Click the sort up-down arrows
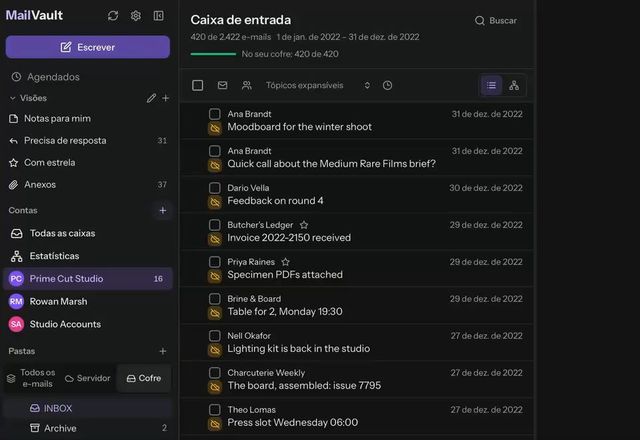The width and height of the screenshot is (640, 440). (367, 85)
